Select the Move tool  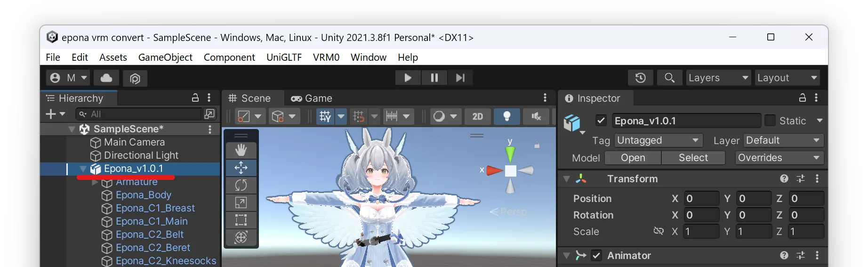(x=241, y=168)
